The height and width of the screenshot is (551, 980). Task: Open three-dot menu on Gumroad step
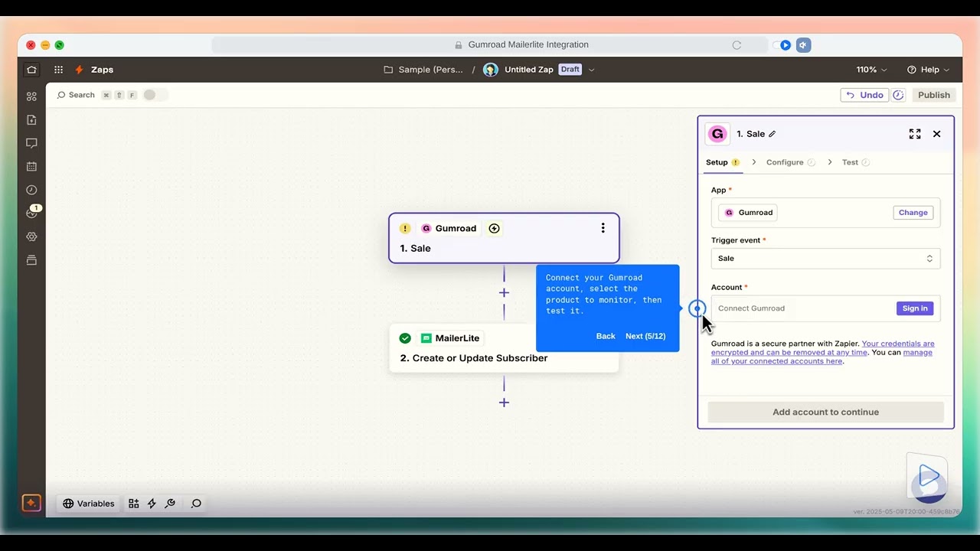tap(603, 228)
